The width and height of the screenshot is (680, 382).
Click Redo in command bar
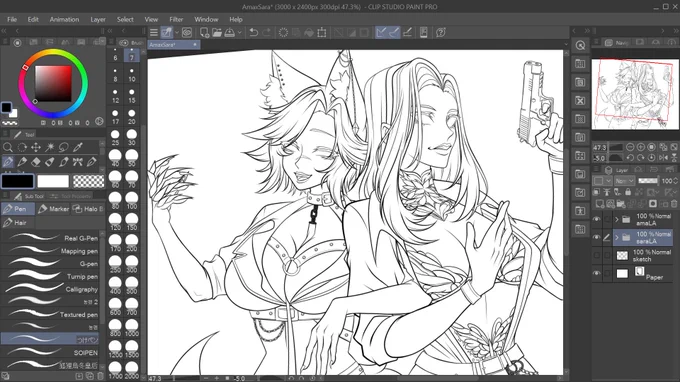(x=267, y=33)
